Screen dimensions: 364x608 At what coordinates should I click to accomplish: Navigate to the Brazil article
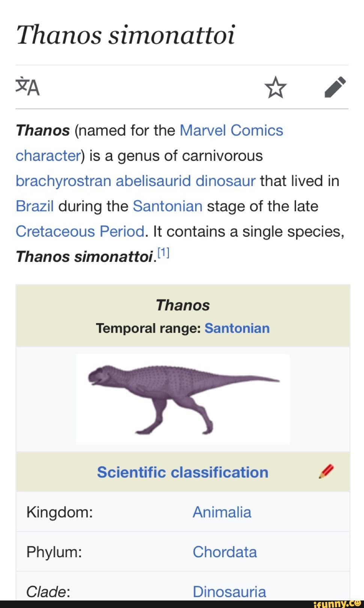tap(34, 206)
